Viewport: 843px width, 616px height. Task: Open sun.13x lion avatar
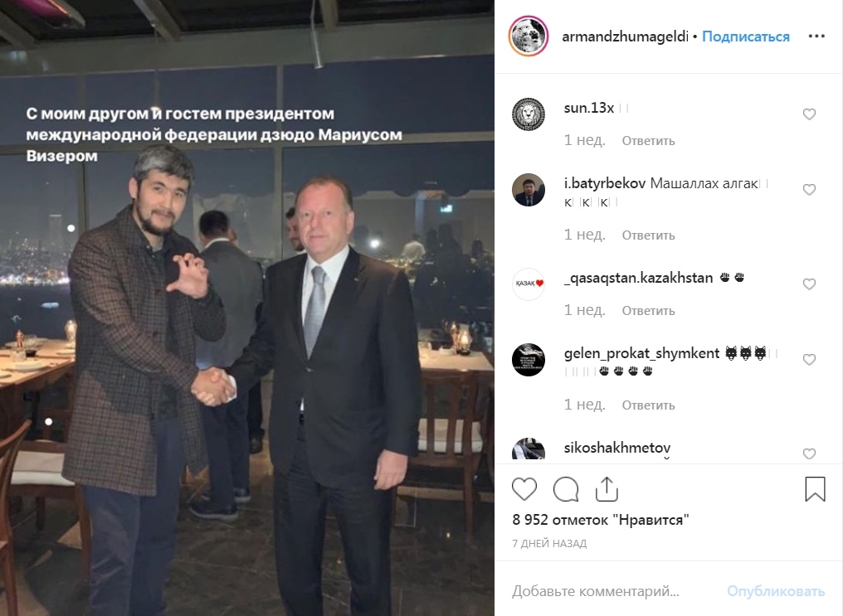coord(529,114)
